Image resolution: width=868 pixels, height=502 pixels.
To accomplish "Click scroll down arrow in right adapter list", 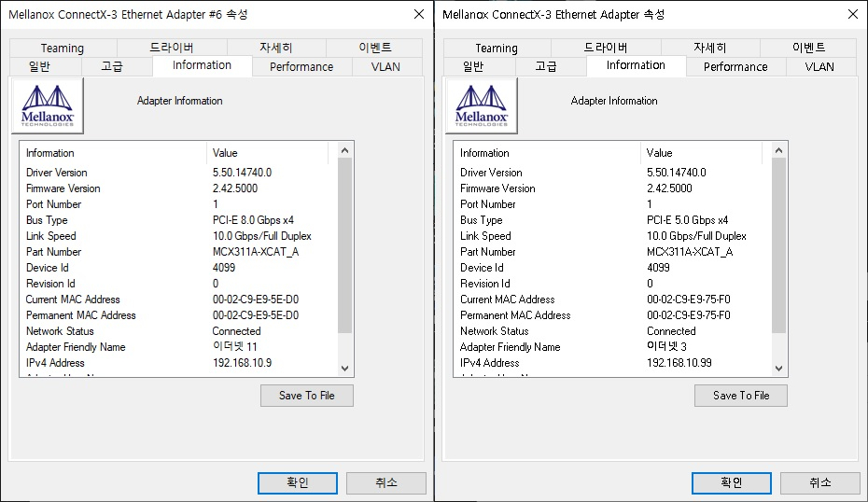I will click(779, 369).
